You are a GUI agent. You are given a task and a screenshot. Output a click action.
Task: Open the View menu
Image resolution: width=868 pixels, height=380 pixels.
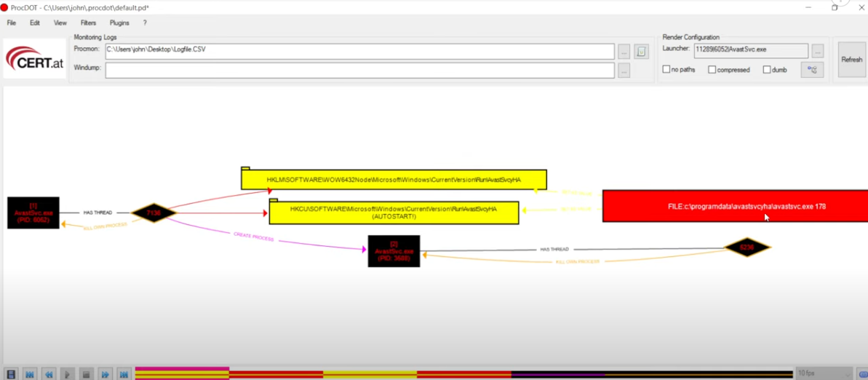[x=60, y=23]
